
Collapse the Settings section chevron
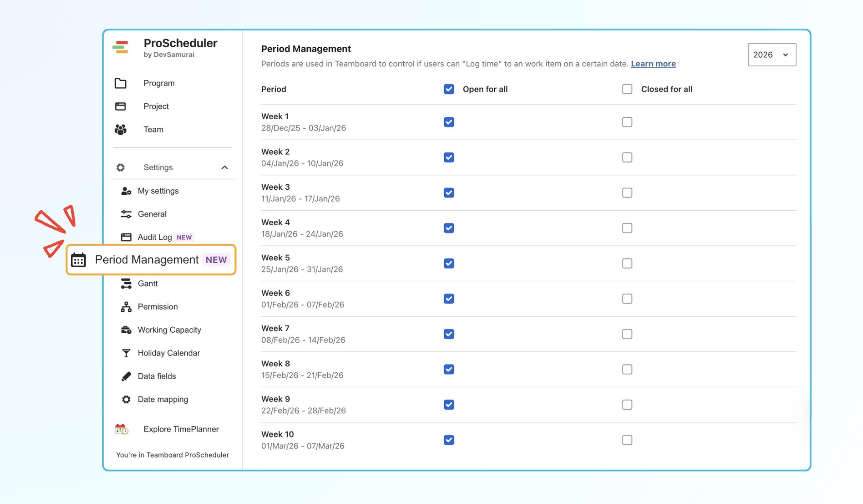pos(224,167)
